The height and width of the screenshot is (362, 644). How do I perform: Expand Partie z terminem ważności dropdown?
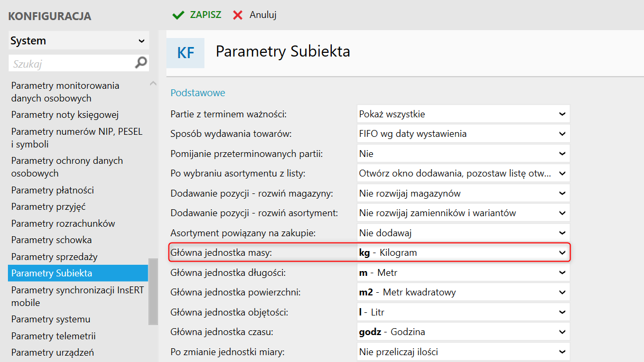(x=463, y=114)
